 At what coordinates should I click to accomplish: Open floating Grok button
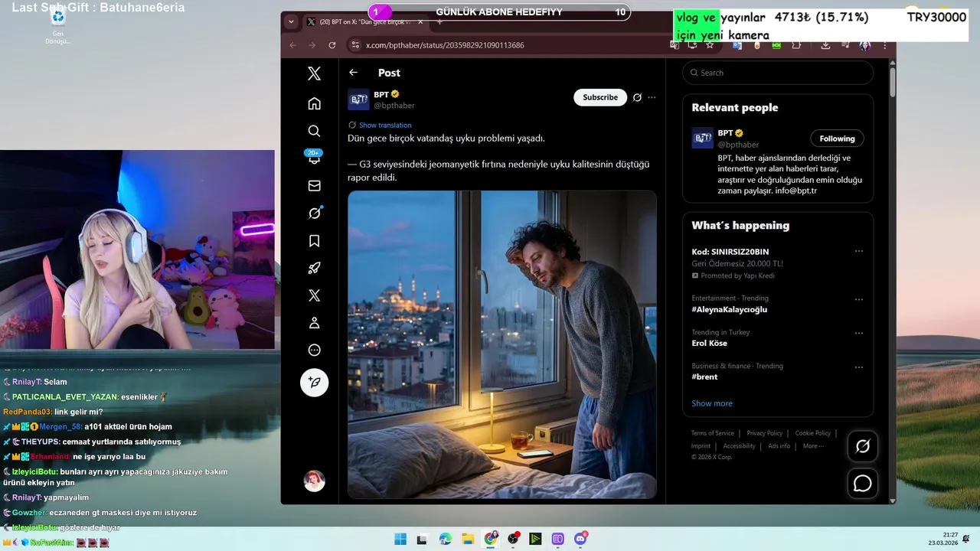coord(863,446)
